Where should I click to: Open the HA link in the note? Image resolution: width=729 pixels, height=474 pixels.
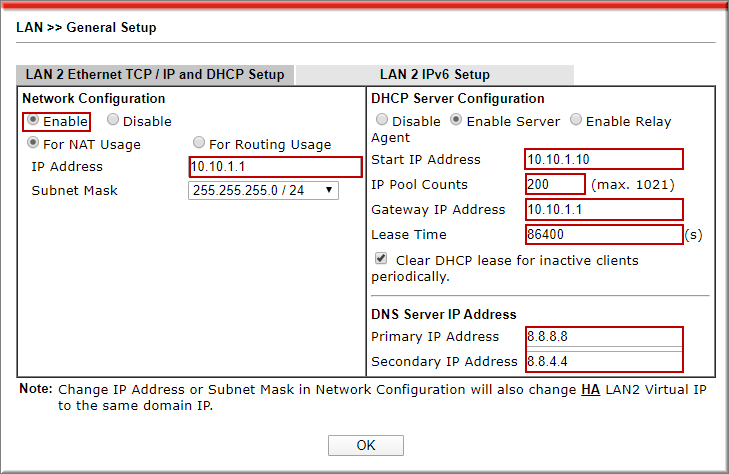[590, 389]
